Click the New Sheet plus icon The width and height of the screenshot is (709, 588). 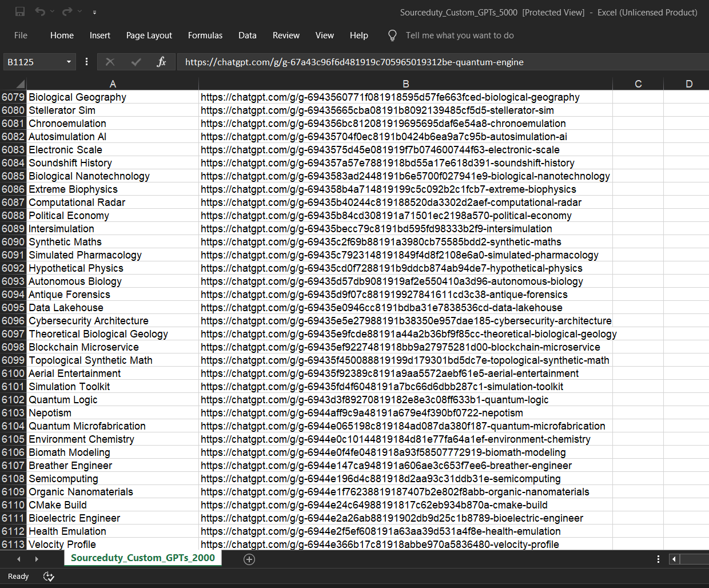point(249,559)
